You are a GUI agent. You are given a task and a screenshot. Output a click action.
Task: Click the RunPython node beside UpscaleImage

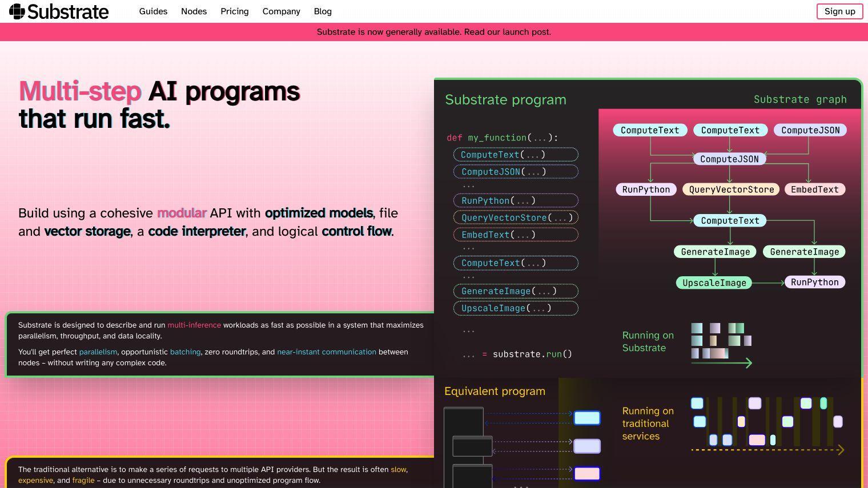pos(814,282)
